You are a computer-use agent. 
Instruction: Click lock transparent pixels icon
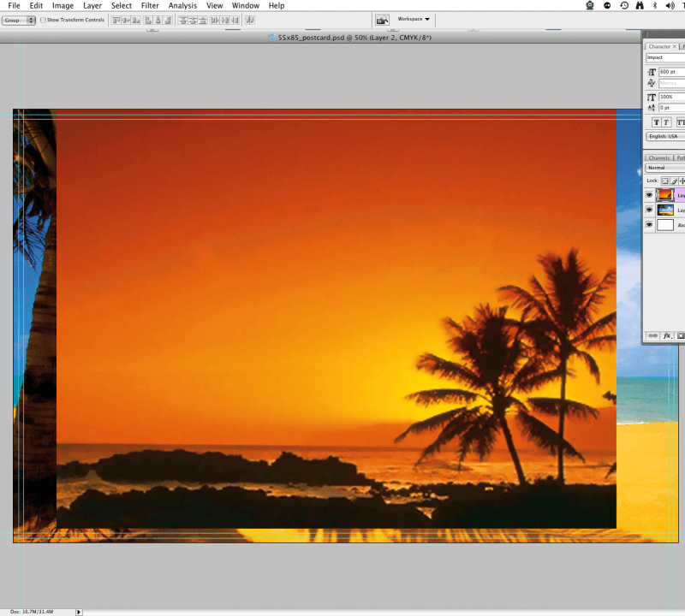664,181
